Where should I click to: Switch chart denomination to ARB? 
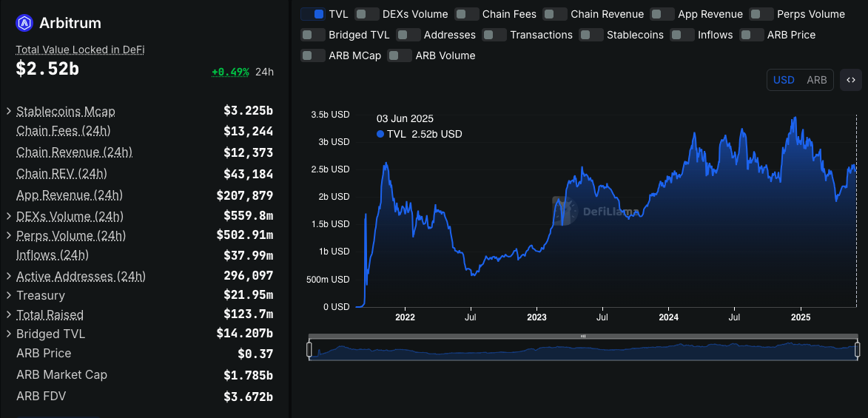tap(816, 80)
